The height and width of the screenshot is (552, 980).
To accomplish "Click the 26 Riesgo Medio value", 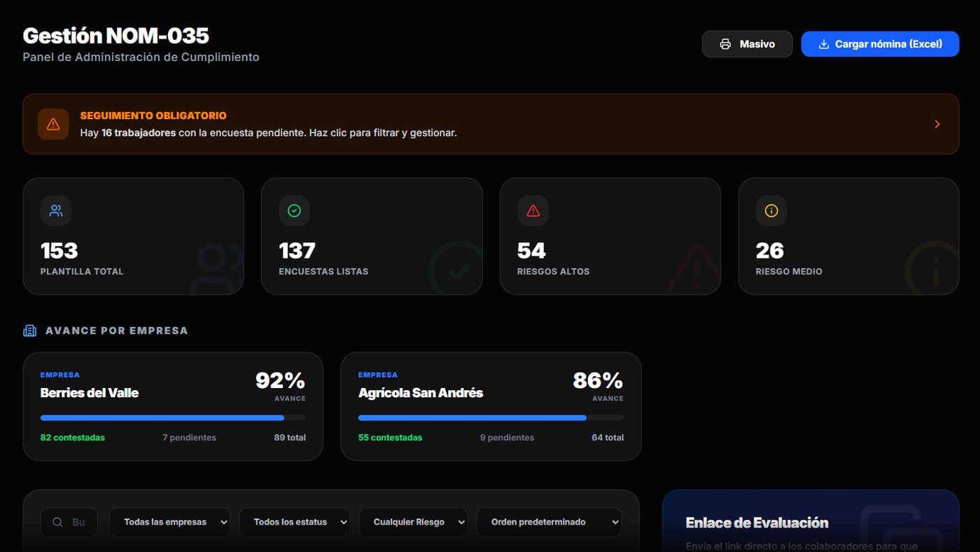I will [770, 251].
